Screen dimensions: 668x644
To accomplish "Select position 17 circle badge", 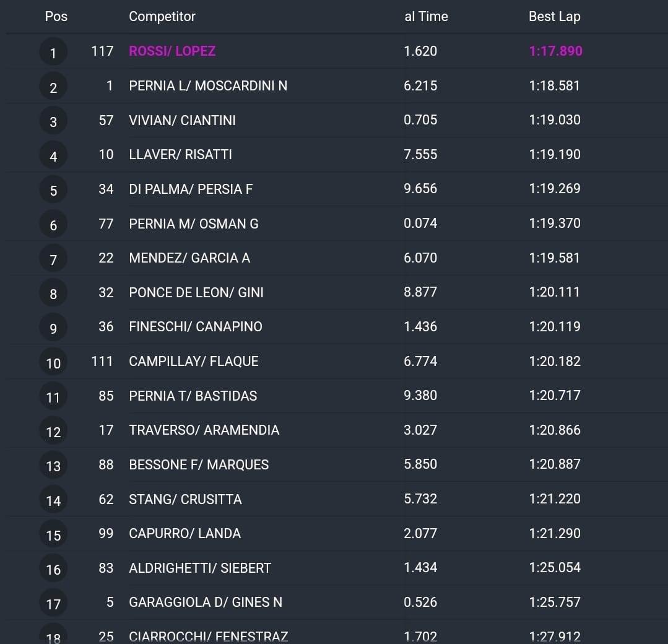I will click(x=53, y=603).
